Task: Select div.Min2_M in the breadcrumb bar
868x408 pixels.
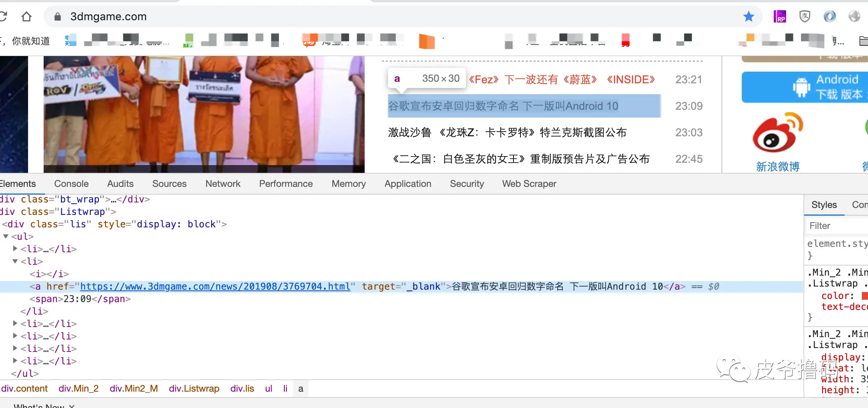Action: coord(134,389)
